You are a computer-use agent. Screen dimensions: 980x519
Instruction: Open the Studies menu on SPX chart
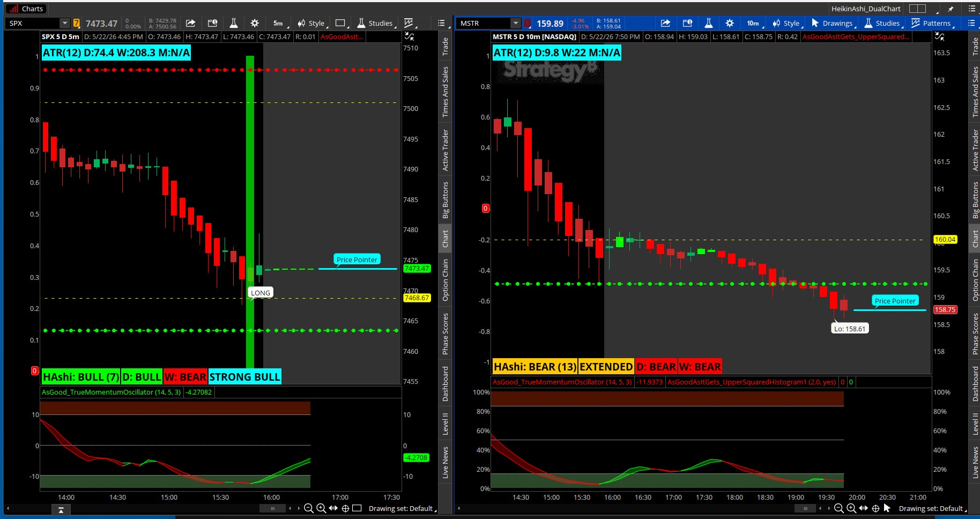tap(376, 23)
